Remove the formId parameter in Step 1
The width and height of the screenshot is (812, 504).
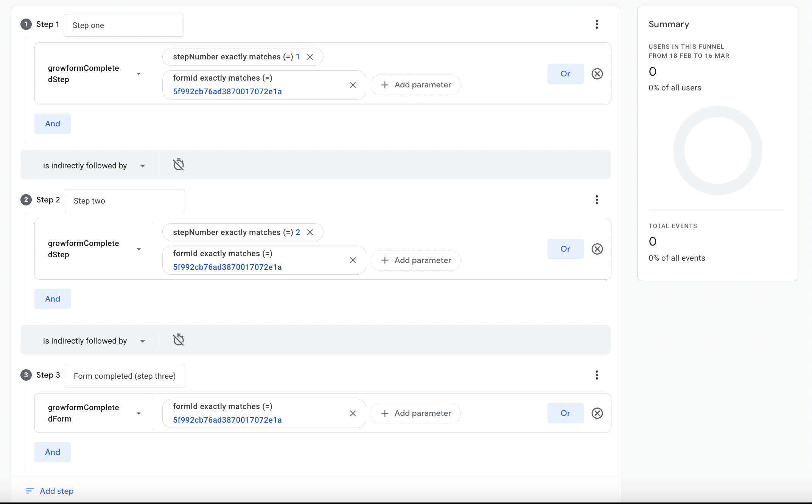(353, 85)
